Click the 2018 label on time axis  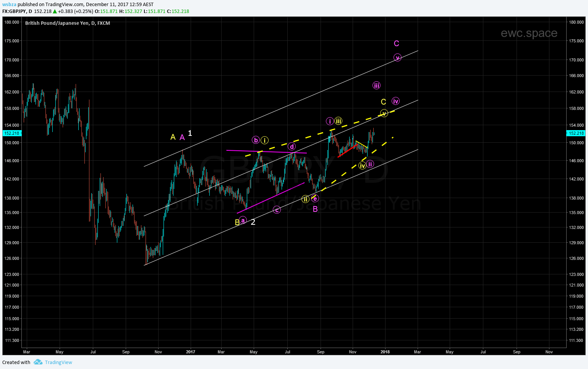click(385, 352)
